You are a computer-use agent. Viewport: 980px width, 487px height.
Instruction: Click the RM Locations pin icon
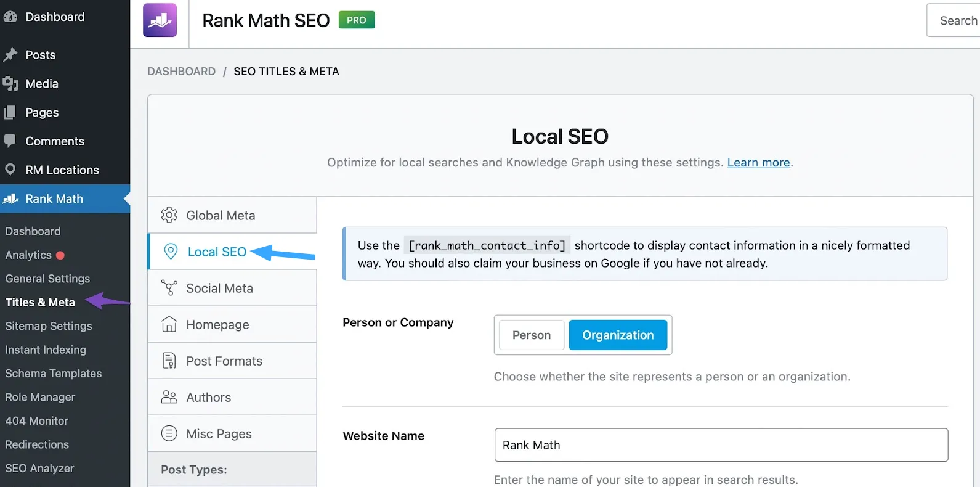10,170
